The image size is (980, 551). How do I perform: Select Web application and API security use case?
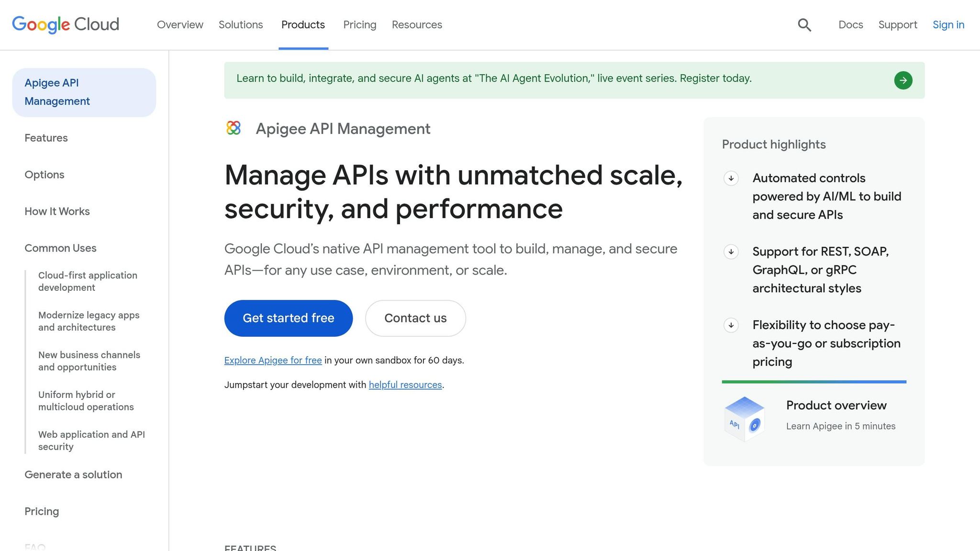point(91,440)
